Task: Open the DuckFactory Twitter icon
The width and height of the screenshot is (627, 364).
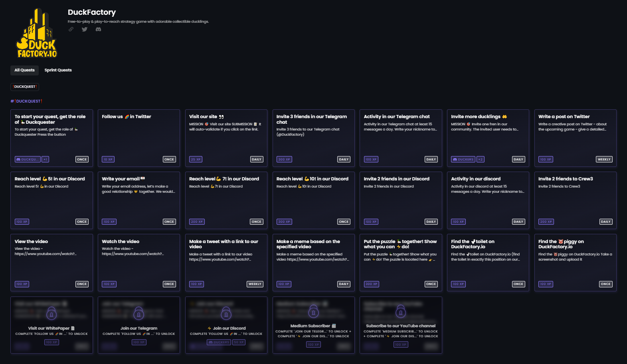Action: pos(85,29)
